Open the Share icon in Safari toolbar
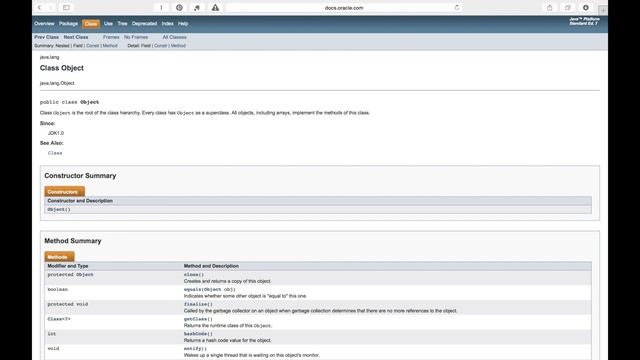 549,7
